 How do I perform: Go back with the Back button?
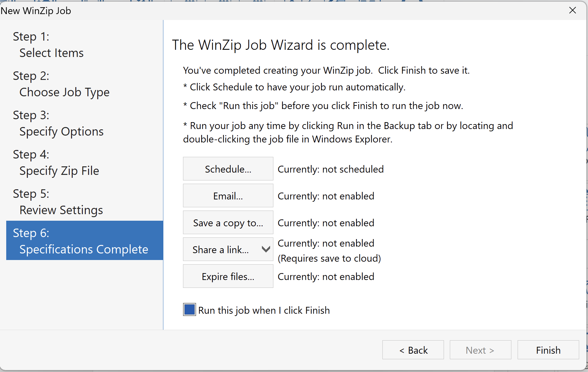[x=413, y=350]
